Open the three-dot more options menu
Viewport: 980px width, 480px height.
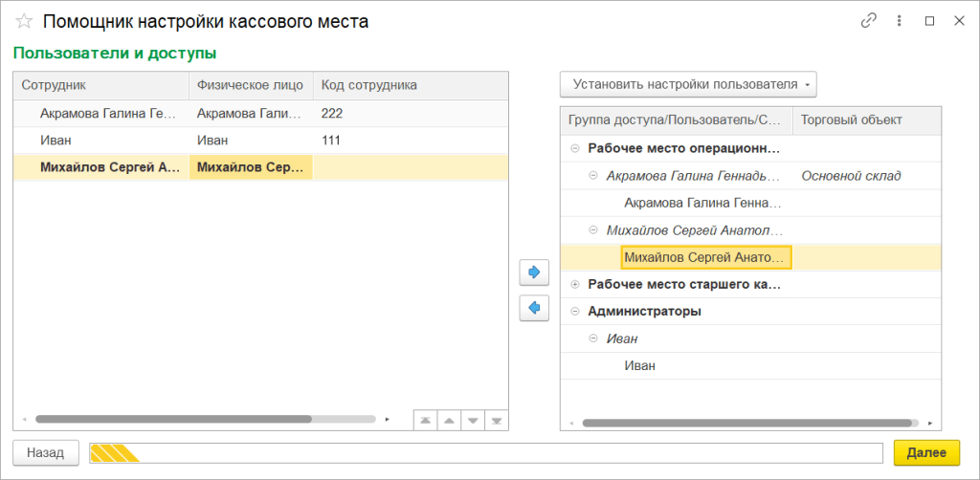[899, 20]
